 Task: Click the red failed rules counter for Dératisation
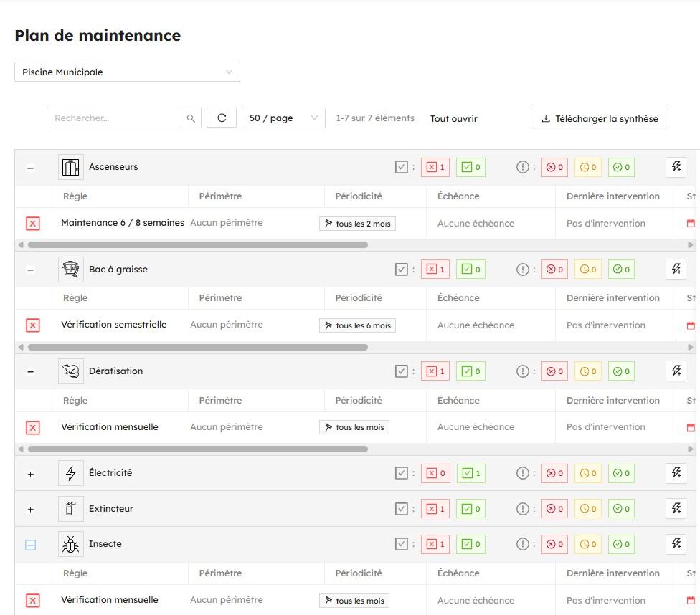(x=434, y=371)
